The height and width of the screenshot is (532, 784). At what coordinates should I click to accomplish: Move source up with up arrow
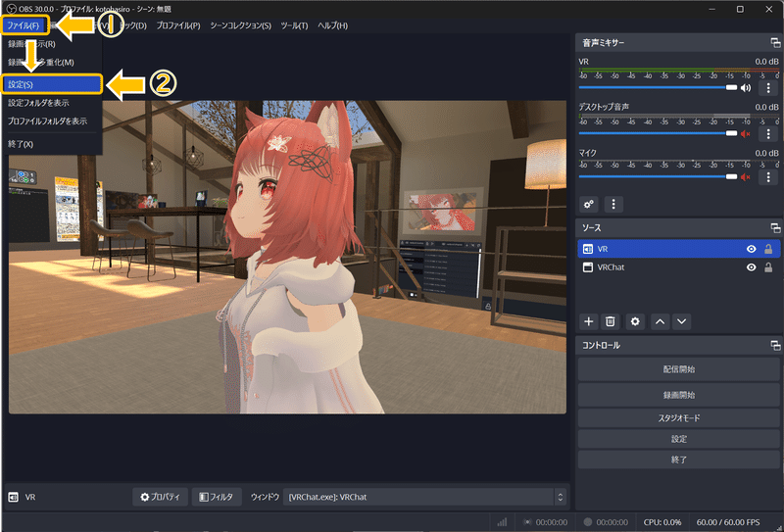660,321
